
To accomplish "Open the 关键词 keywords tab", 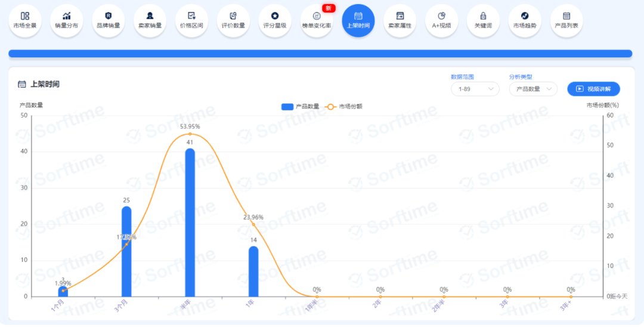I will [x=484, y=21].
